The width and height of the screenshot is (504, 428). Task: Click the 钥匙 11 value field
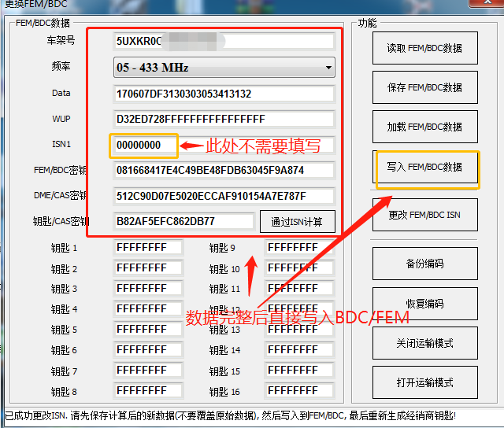[x=299, y=288]
